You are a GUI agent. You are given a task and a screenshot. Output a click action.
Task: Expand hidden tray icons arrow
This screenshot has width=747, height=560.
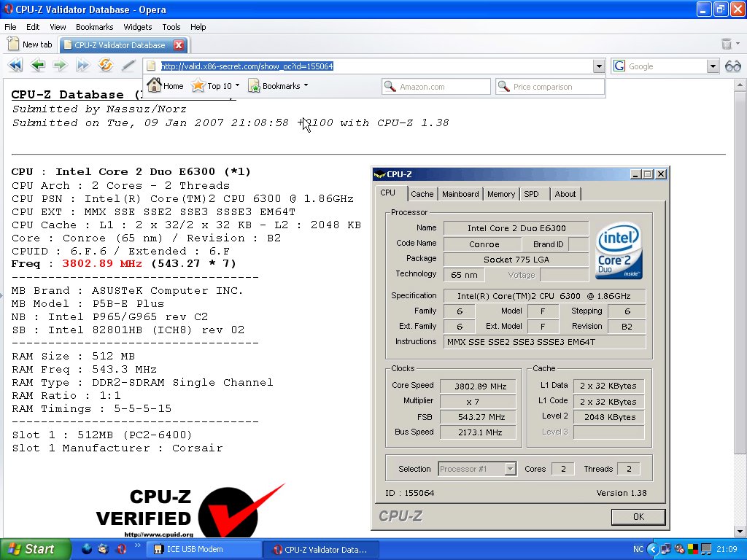653,549
